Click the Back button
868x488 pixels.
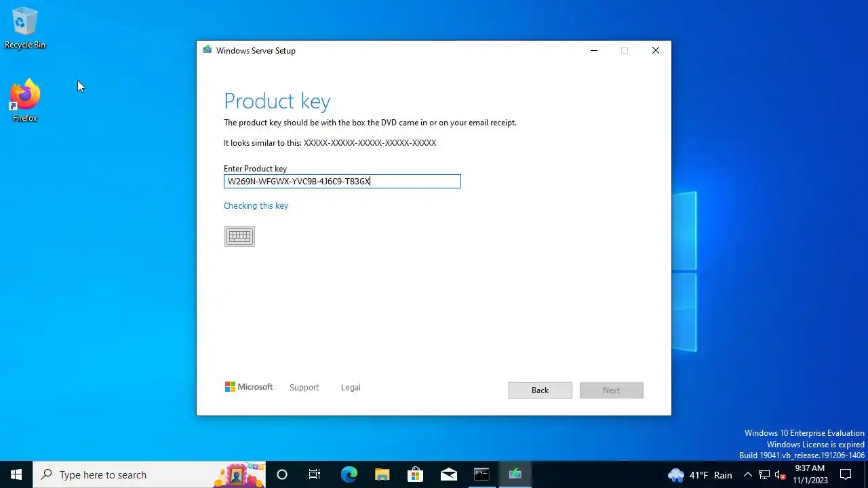540,390
